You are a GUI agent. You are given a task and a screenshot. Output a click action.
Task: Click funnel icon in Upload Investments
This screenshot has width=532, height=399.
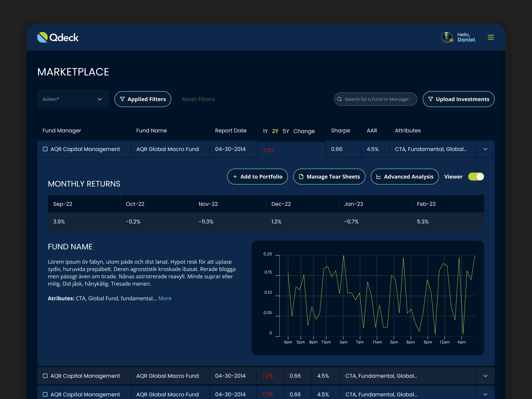431,99
